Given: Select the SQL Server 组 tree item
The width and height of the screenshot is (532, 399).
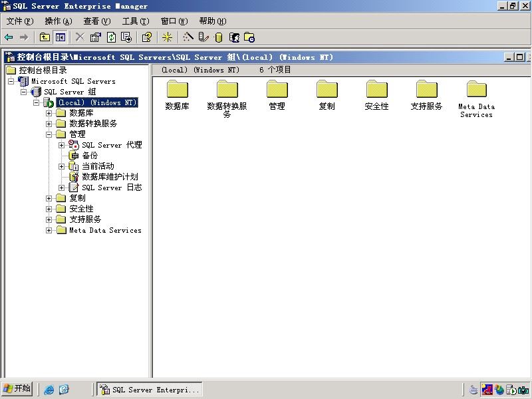Looking at the screenshot, I should click(x=70, y=92).
